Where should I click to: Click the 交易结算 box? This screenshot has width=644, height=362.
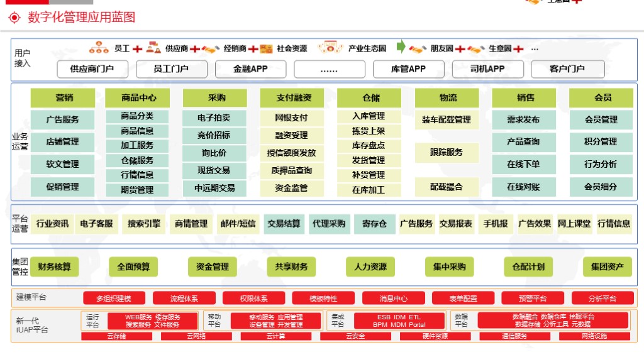pos(284,224)
